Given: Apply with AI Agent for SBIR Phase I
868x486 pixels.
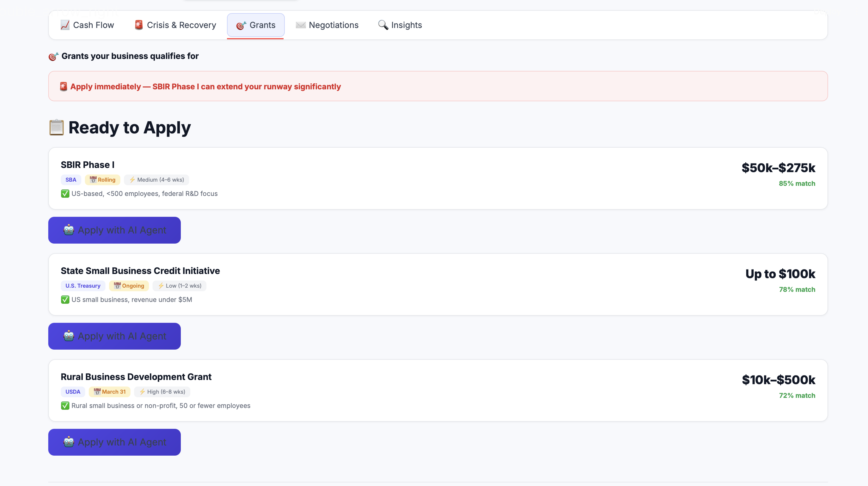Looking at the screenshot, I should (x=115, y=230).
